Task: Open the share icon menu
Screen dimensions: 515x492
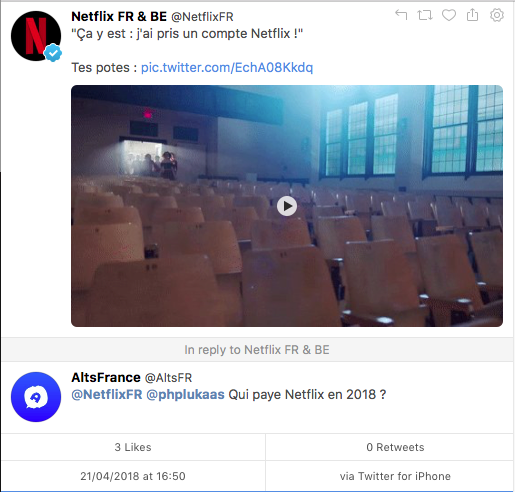Action: click(x=472, y=15)
